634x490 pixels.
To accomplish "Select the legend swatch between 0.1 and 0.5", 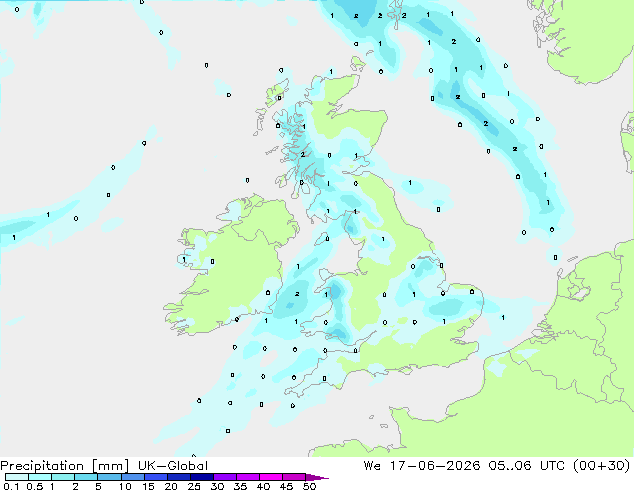I will 17,477.
